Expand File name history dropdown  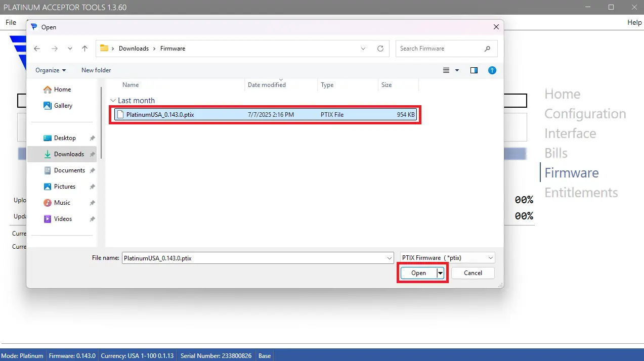(390, 258)
